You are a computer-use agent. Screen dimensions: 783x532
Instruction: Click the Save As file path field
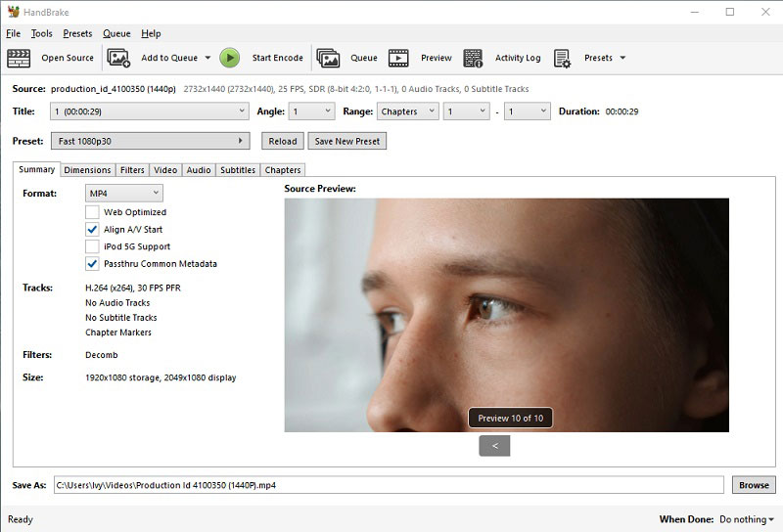pyautogui.click(x=389, y=485)
